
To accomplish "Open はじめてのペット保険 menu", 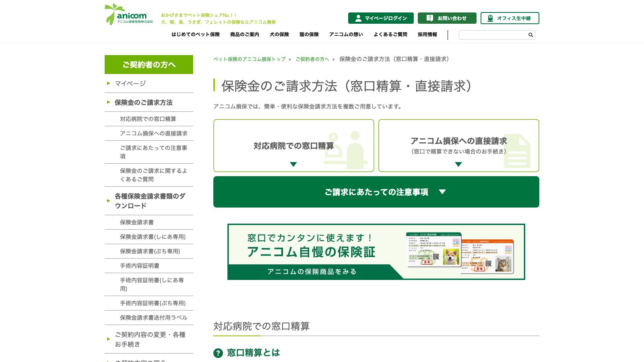I will pyautogui.click(x=196, y=35).
